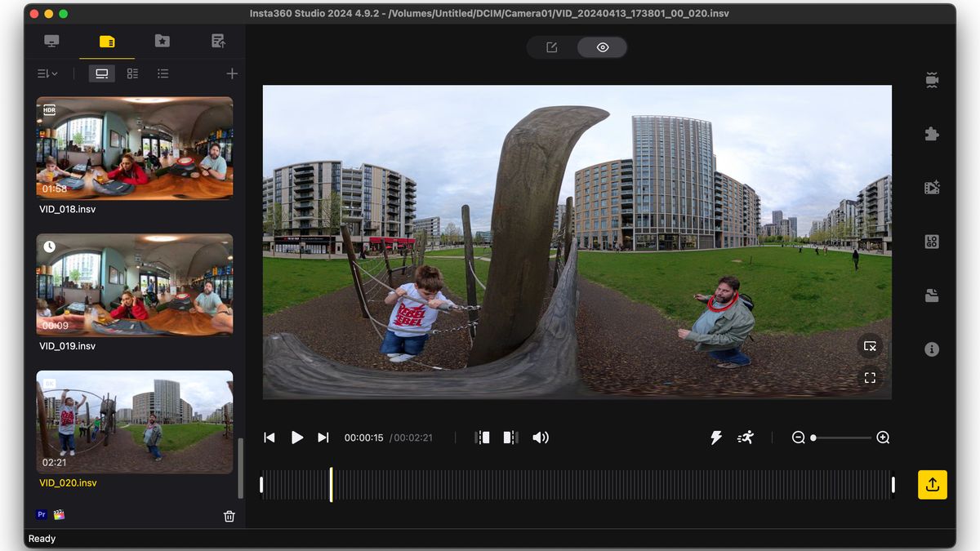
Task: Add new media with plus button
Action: pos(232,73)
